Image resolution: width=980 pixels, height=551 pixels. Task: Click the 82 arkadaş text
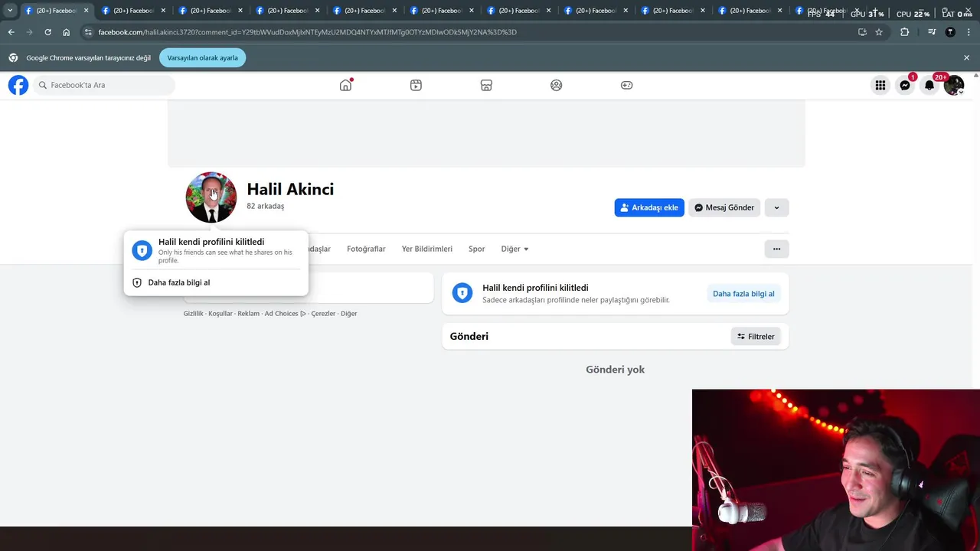point(265,207)
